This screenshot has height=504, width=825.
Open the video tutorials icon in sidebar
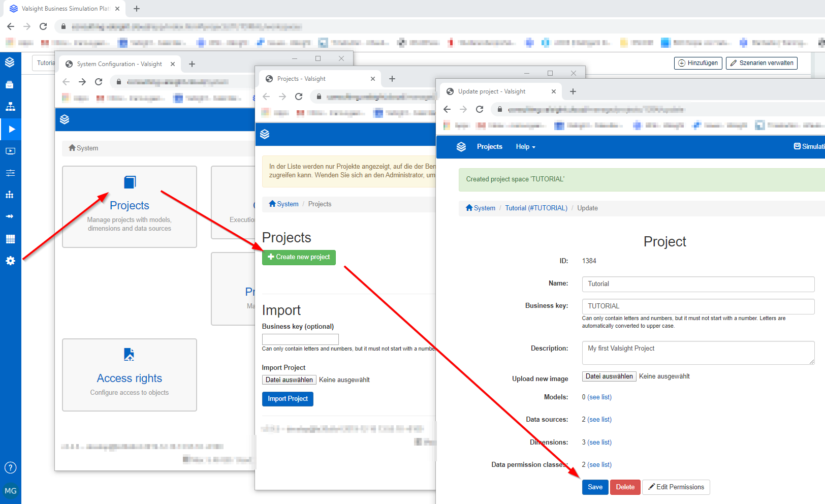[x=11, y=151]
